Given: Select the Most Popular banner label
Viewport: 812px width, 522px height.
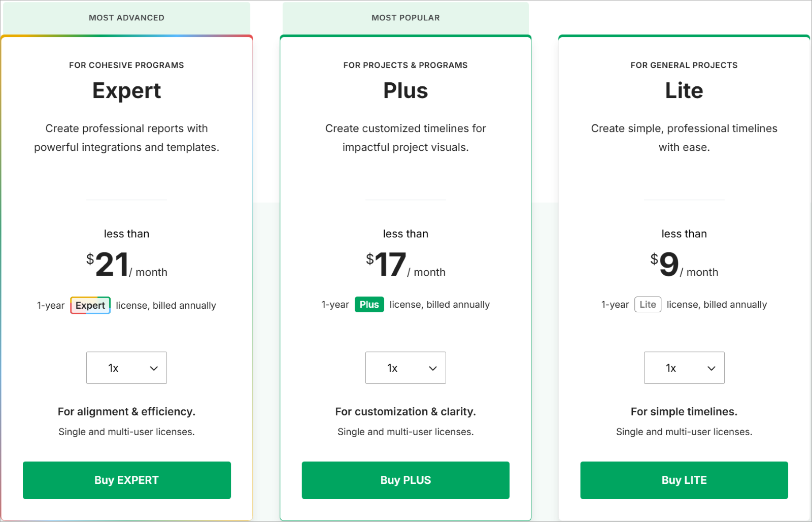Looking at the screenshot, I should (405, 18).
